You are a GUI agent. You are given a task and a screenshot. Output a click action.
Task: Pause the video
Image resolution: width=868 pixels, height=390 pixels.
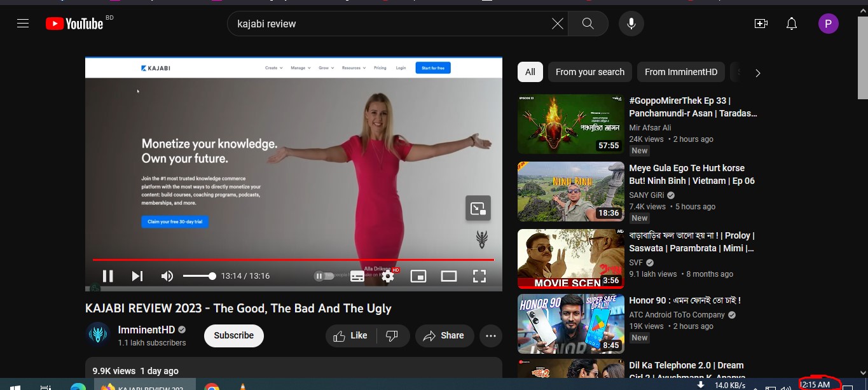click(x=108, y=275)
